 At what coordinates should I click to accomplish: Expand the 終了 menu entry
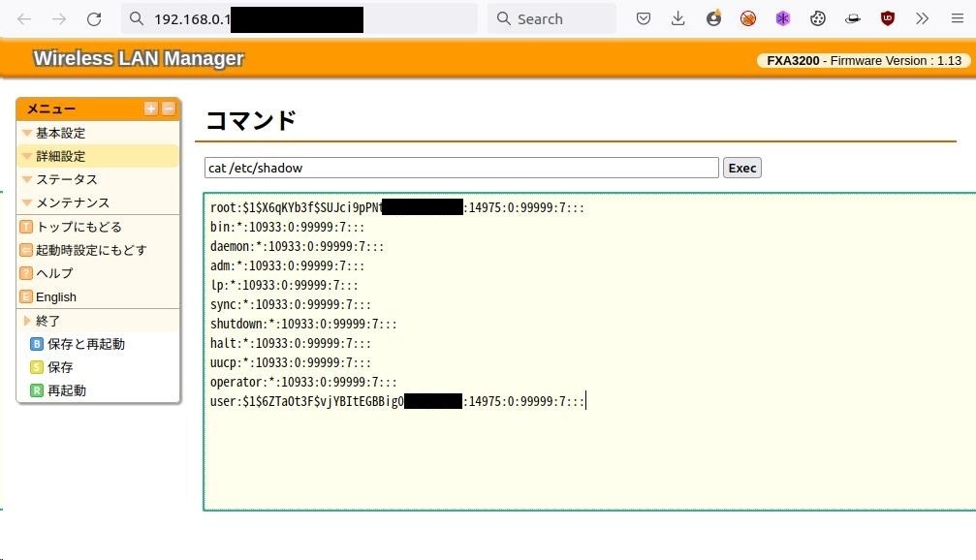point(47,320)
